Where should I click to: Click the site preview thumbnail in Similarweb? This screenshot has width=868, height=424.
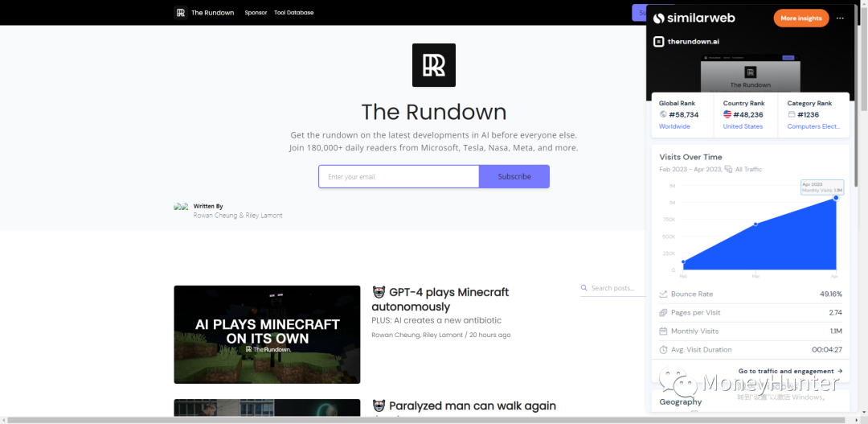tap(751, 74)
